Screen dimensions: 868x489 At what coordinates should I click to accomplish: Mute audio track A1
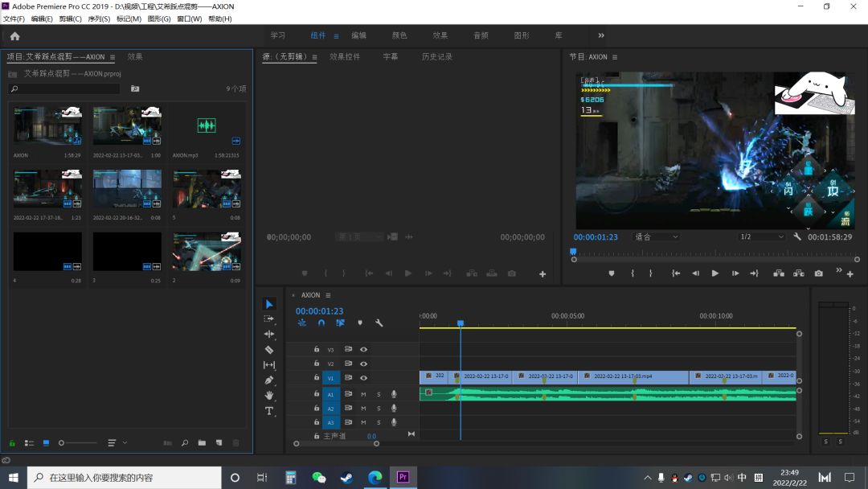364,394
